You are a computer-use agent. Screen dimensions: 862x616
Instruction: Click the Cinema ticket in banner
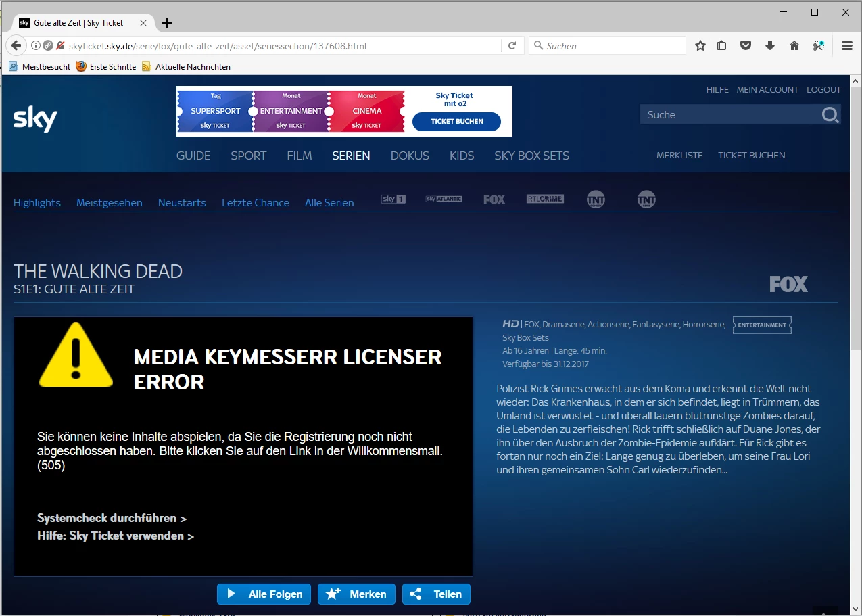[x=367, y=111]
